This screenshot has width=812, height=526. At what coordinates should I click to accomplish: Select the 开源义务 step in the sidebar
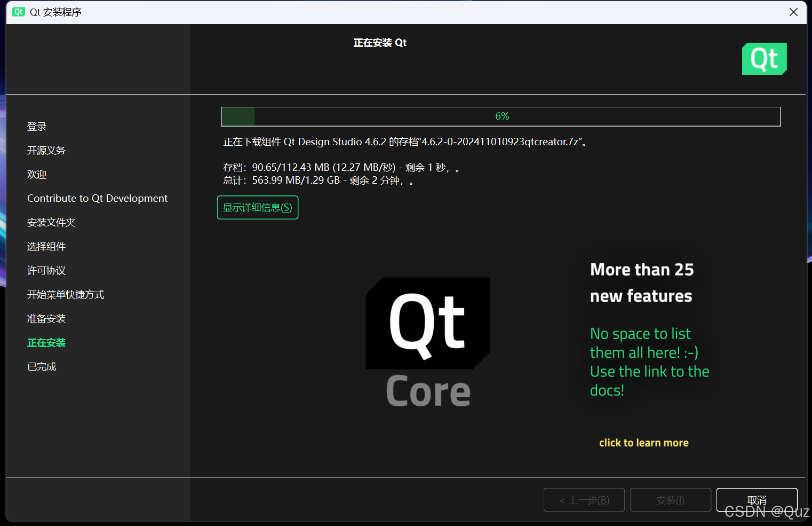tap(46, 150)
